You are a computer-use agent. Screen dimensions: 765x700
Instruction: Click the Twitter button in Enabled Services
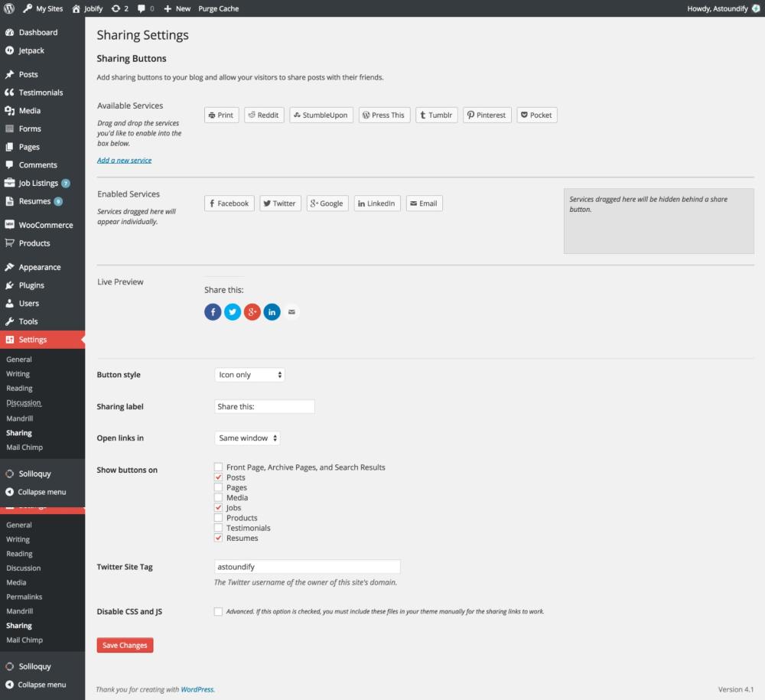[281, 203]
